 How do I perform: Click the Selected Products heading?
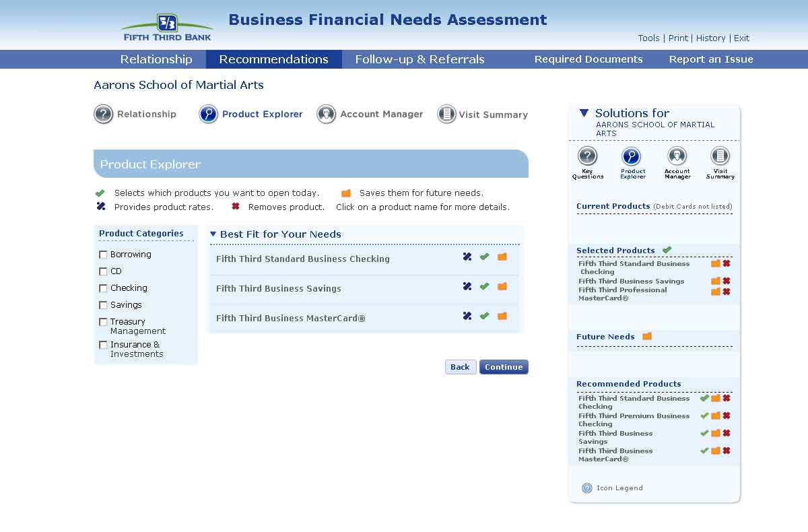click(615, 251)
